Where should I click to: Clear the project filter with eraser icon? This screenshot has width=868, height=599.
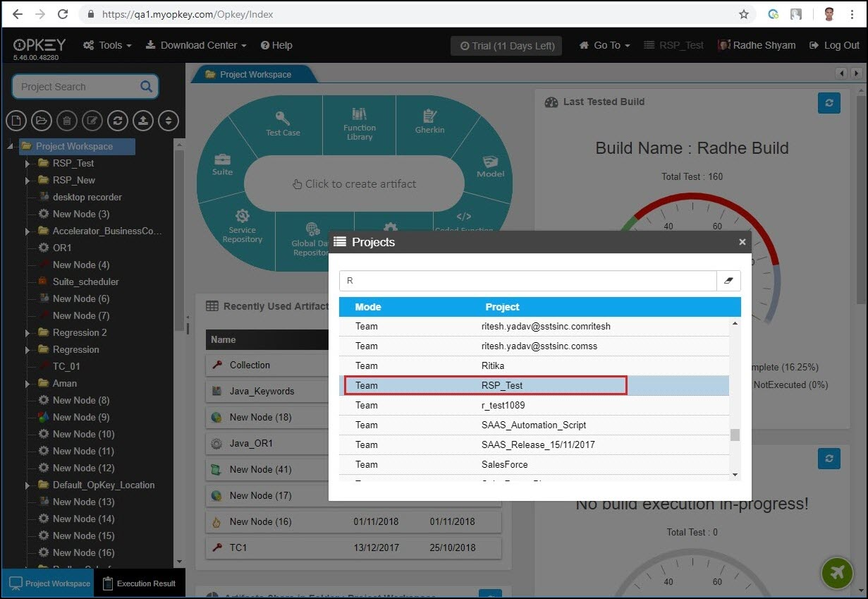coord(728,281)
